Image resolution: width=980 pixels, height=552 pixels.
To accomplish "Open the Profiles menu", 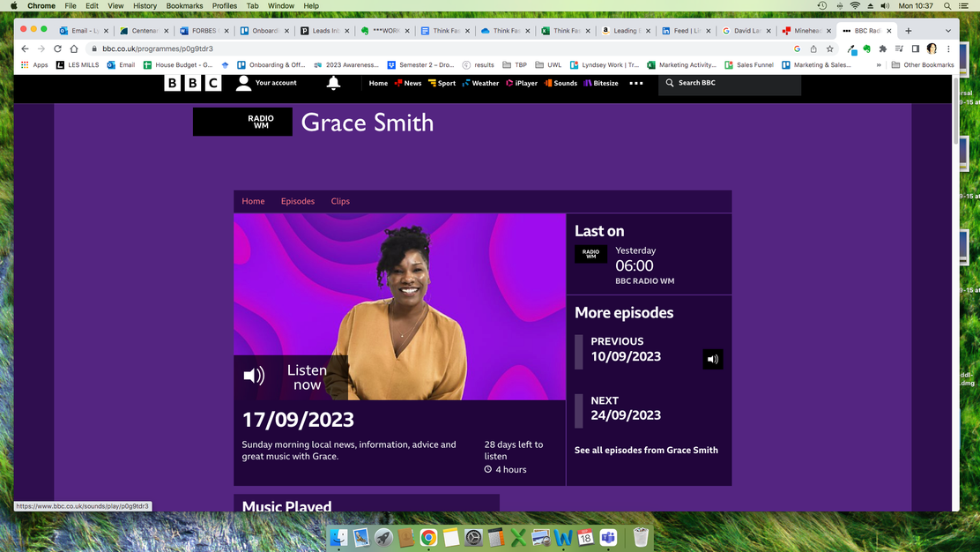I will click(225, 5).
